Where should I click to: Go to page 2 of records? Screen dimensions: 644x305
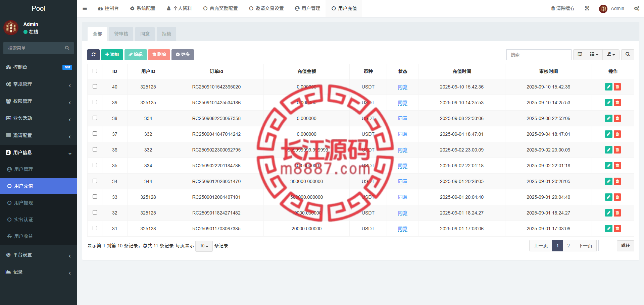coord(568,246)
